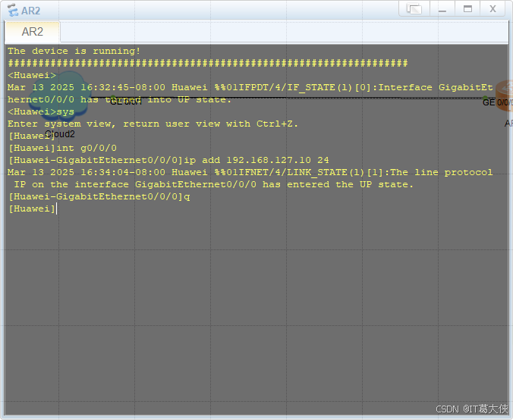Click the 'has entered the UP state' line

point(214,184)
